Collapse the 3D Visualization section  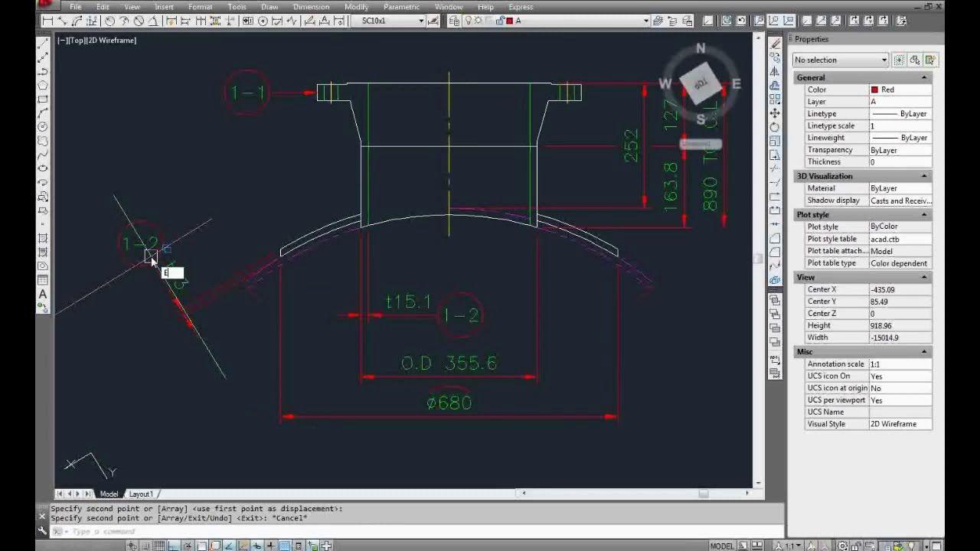coord(924,176)
